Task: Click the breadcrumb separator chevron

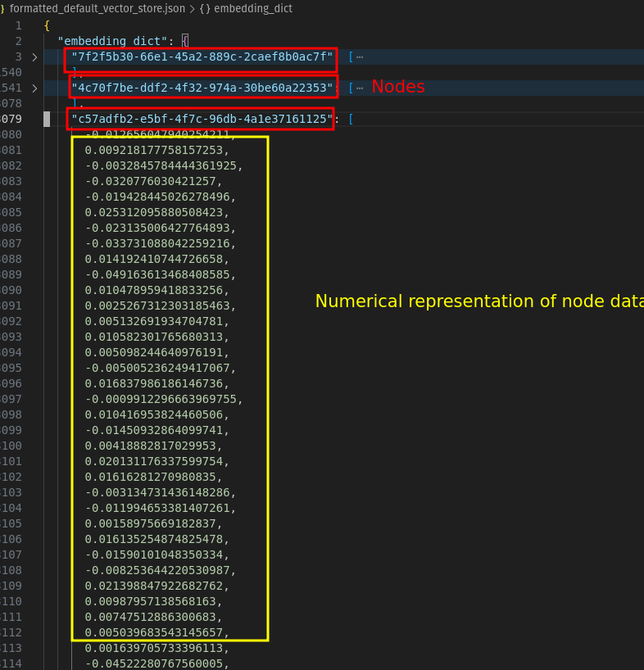Action: 192,8
